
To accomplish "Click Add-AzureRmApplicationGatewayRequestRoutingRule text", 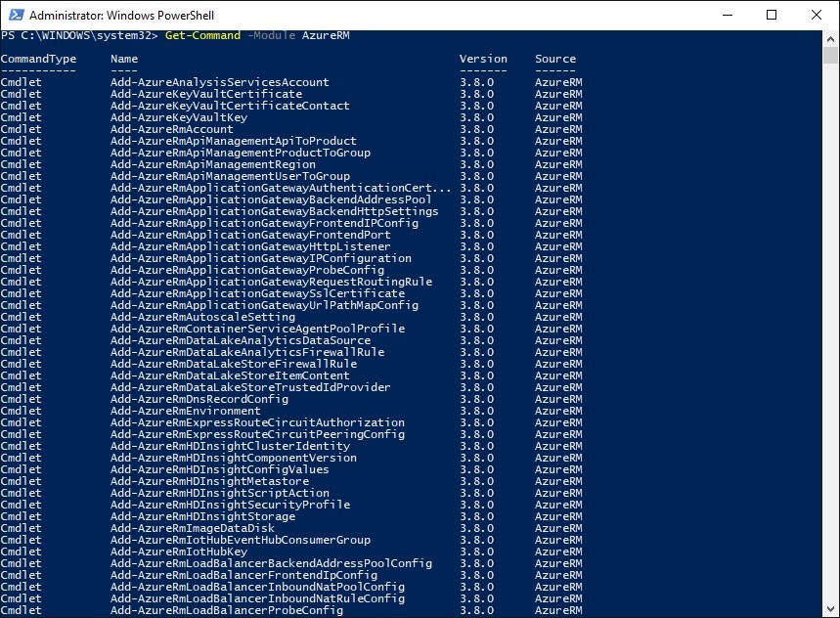I will (271, 283).
